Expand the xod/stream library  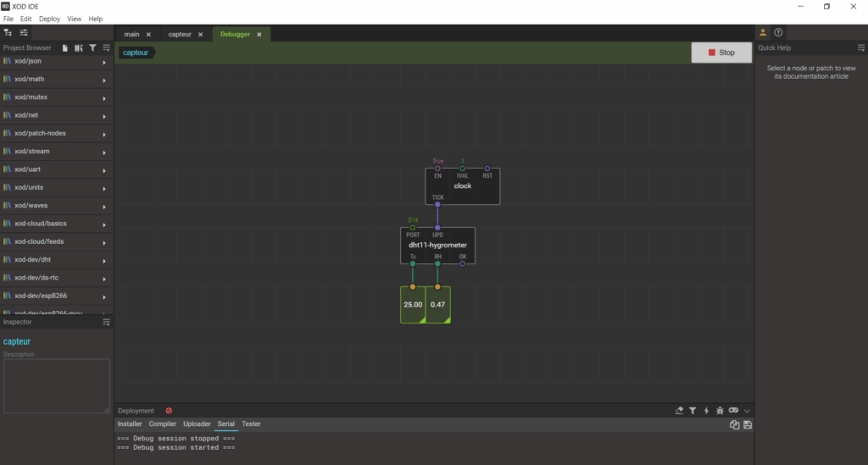(x=104, y=152)
